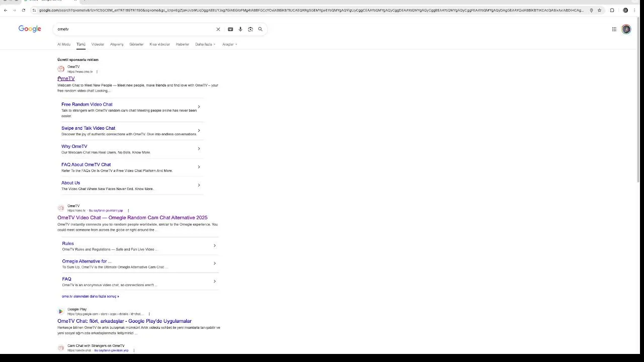This screenshot has height=362, width=644.
Task: Open the Why OmeTV link
Action: [74, 146]
